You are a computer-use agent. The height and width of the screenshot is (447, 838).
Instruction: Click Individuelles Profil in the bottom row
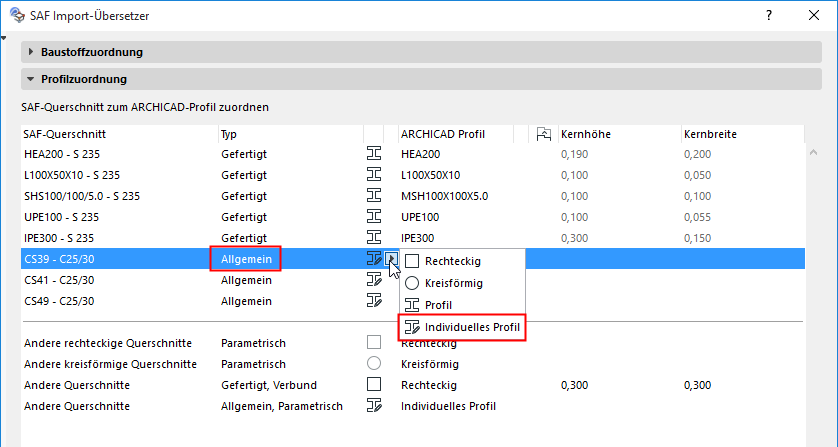tap(448, 406)
